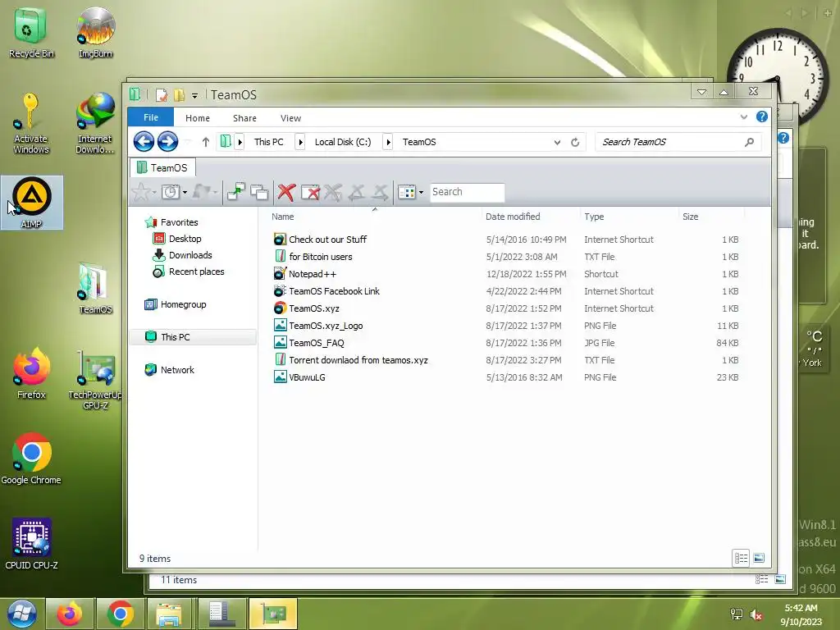Open the Share ribbon tab
Screen dimensions: 840x630
[x=244, y=118]
